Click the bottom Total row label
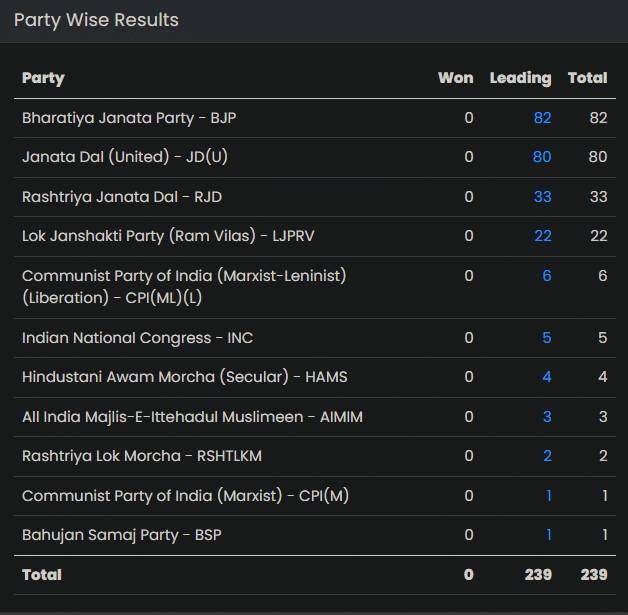The image size is (628, 615). (42, 575)
